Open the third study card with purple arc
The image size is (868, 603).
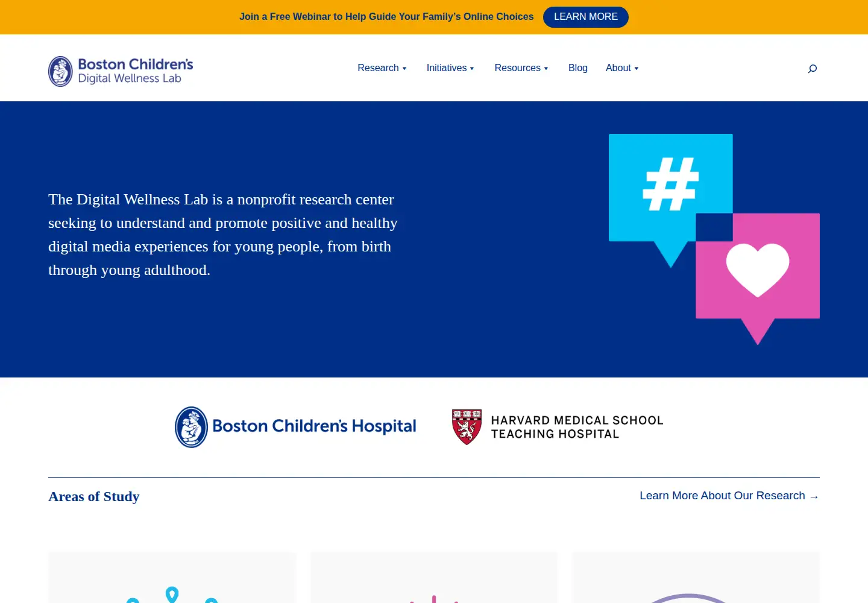coord(696,578)
